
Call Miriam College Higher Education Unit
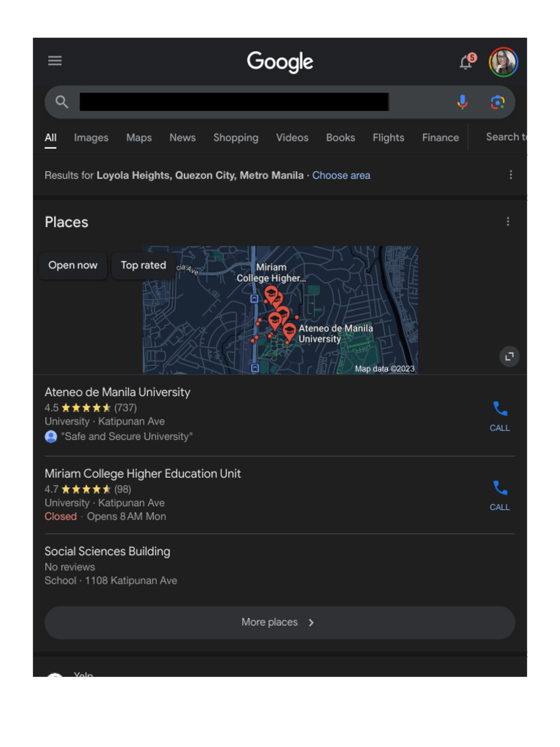point(499,495)
